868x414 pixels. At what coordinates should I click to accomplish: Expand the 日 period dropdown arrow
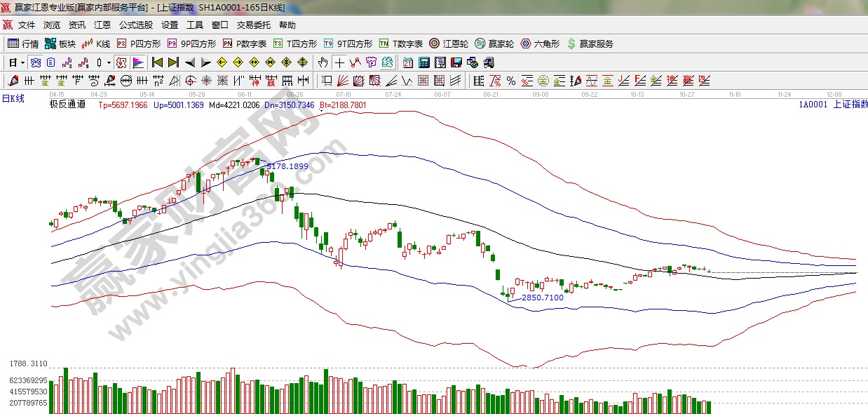tap(23, 62)
